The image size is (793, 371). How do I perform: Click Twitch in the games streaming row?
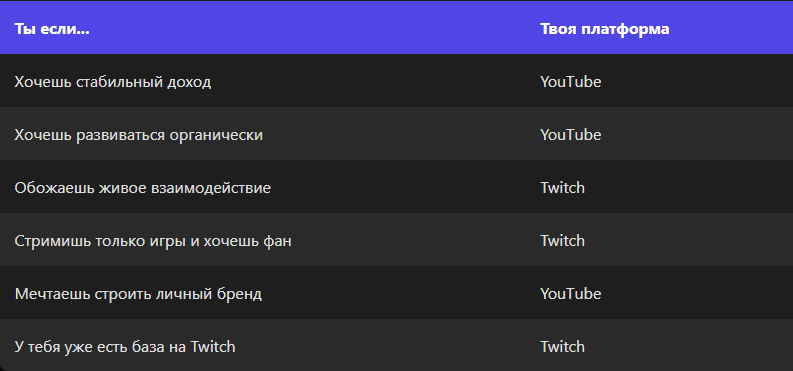coord(562,240)
